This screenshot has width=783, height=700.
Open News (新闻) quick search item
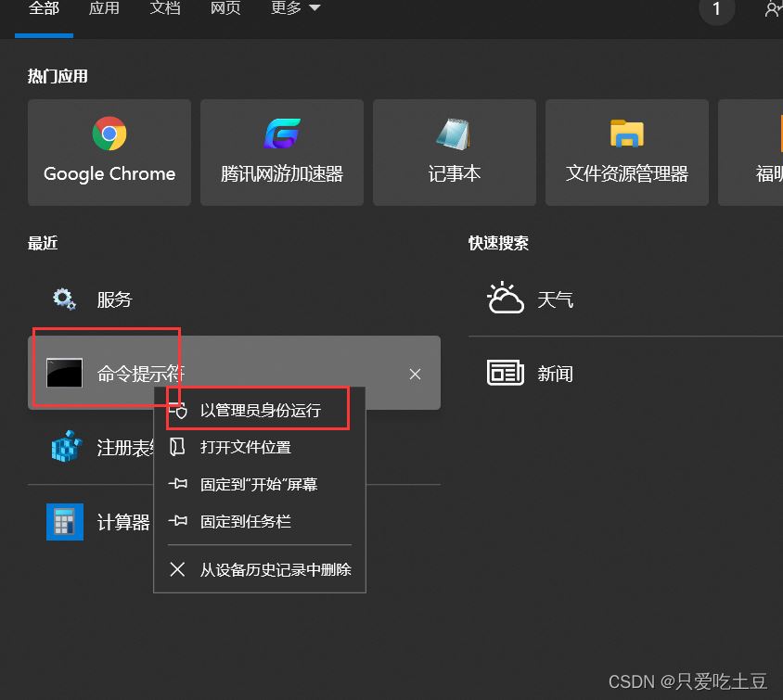[x=555, y=374]
